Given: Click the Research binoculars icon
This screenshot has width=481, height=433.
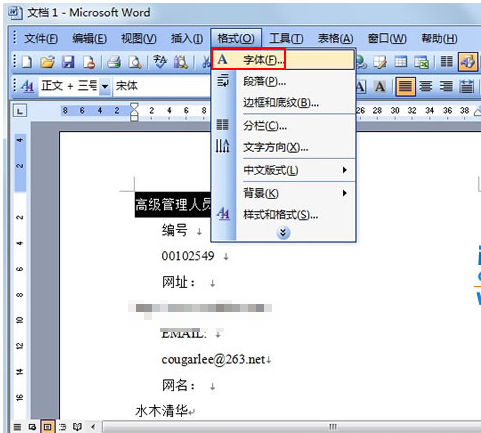Looking at the screenshot, I should [181, 62].
